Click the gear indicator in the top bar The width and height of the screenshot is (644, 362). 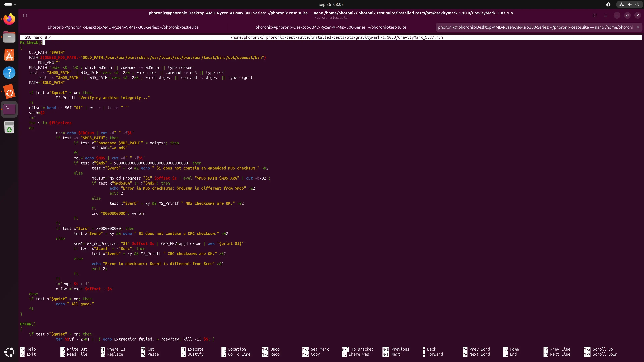tap(608, 5)
